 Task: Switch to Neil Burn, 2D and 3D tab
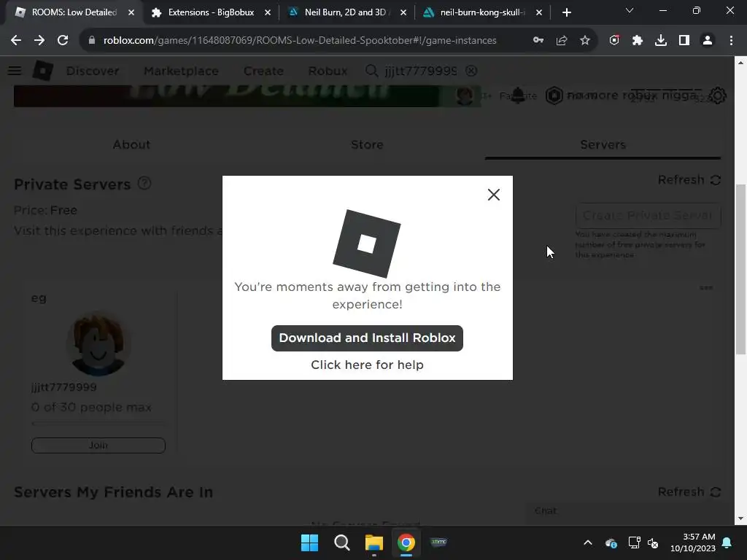(x=346, y=12)
